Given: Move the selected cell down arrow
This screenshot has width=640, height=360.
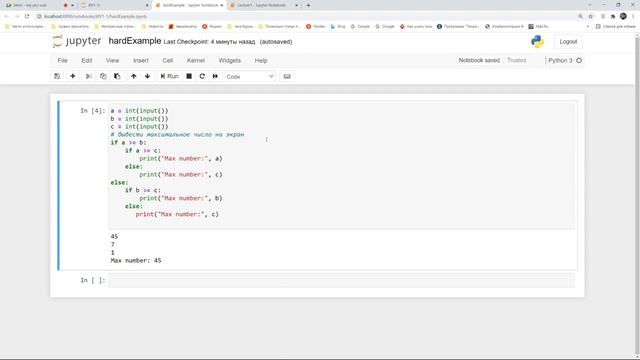Looking at the screenshot, I should point(147,76).
